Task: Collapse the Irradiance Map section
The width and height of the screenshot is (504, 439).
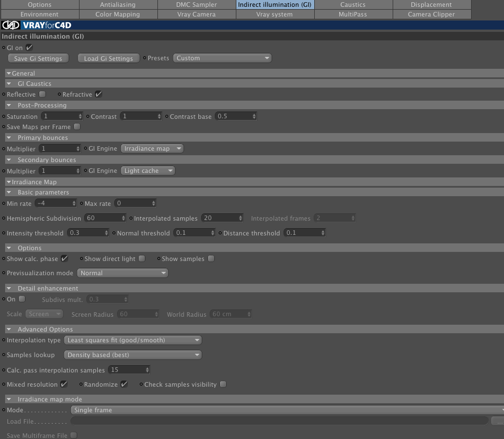Action: (9, 182)
